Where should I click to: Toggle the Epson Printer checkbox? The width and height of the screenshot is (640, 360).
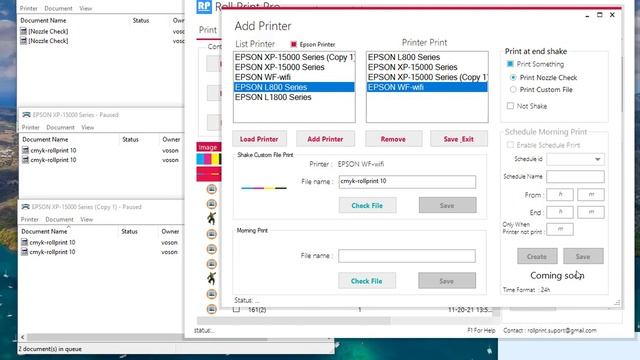(x=293, y=44)
